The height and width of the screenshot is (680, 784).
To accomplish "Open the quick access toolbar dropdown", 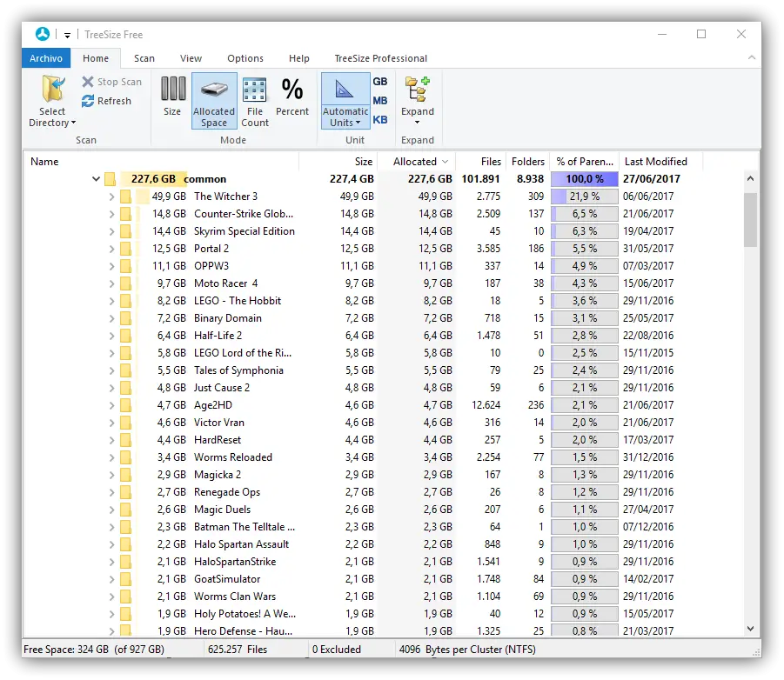I will (x=67, y=35).
